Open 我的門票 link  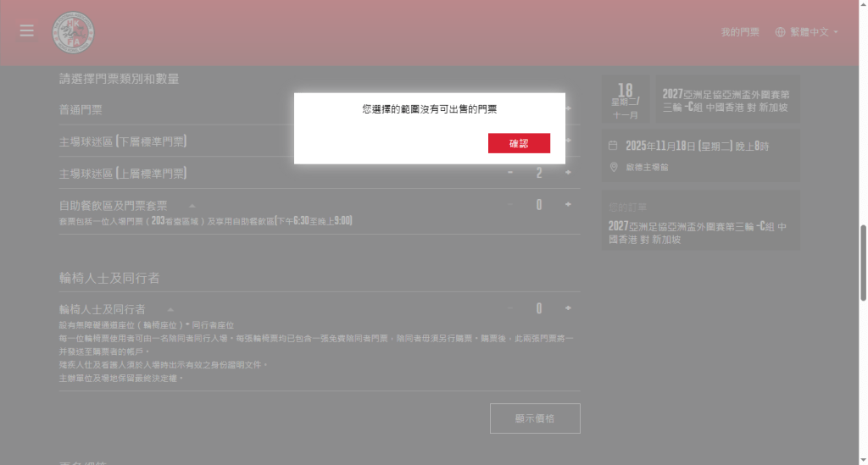tap(739, 32)
